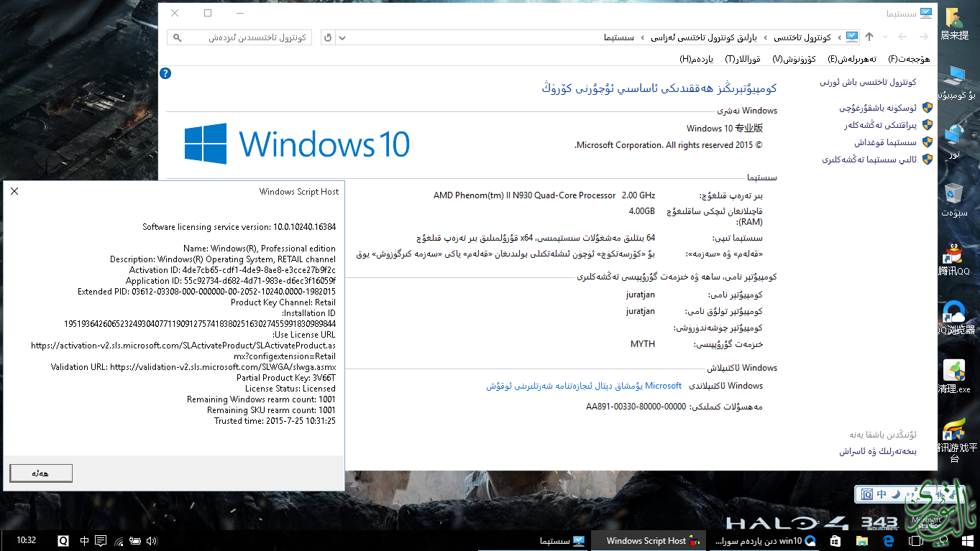Click the Control Panel search field
Screen dimensions: 980x551
(239, 37)
